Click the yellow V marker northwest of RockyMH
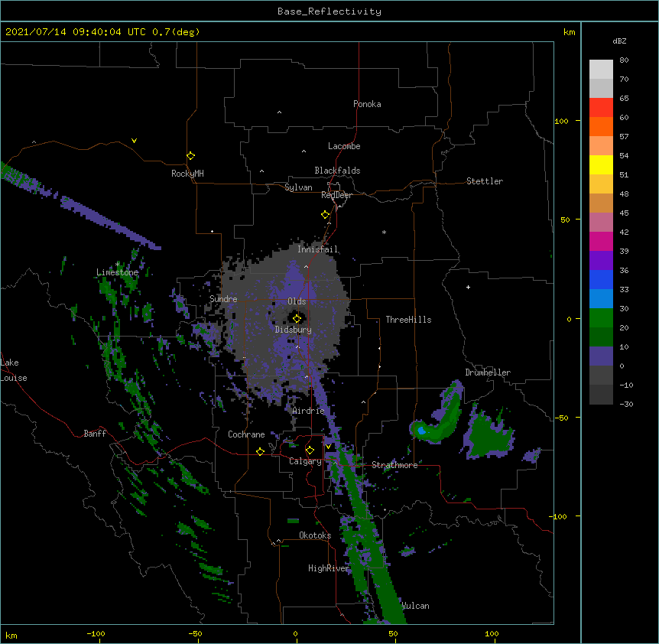 (134, 141)
